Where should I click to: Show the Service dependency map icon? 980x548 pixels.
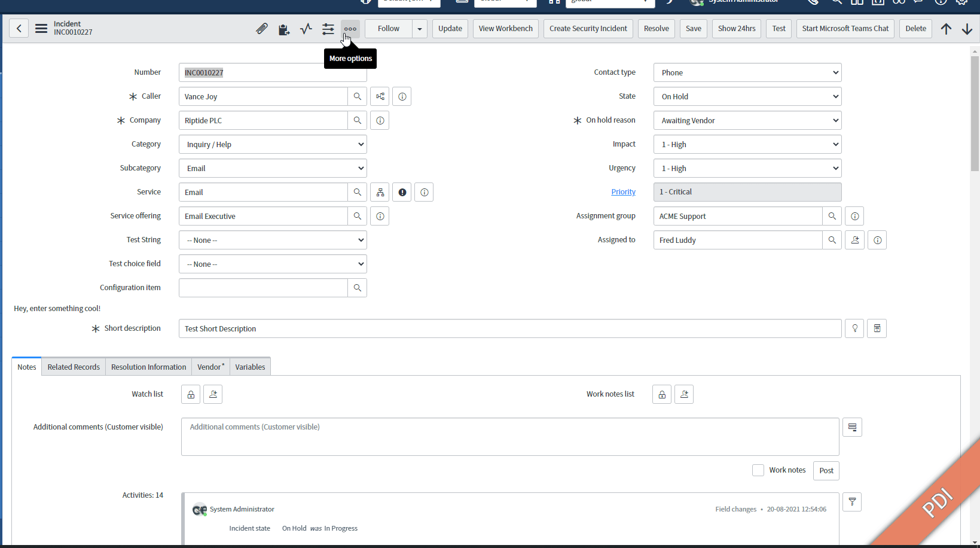pos(380,191)
